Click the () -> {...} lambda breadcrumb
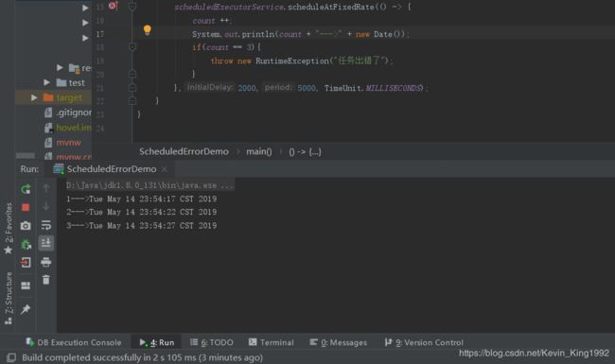The height and width of the screenshot is (364, 615). pyautogui.click(x=305, y=151)
